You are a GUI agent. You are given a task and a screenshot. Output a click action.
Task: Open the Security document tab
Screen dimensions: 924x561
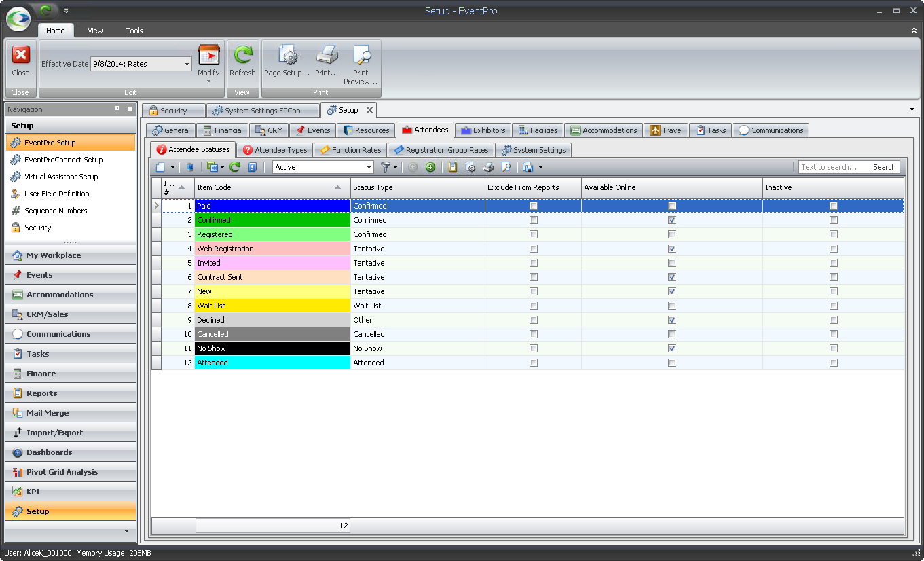(173, 111)
